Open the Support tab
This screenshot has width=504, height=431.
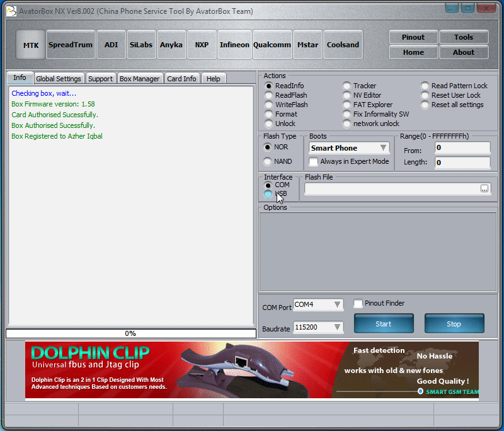[100, 79]
